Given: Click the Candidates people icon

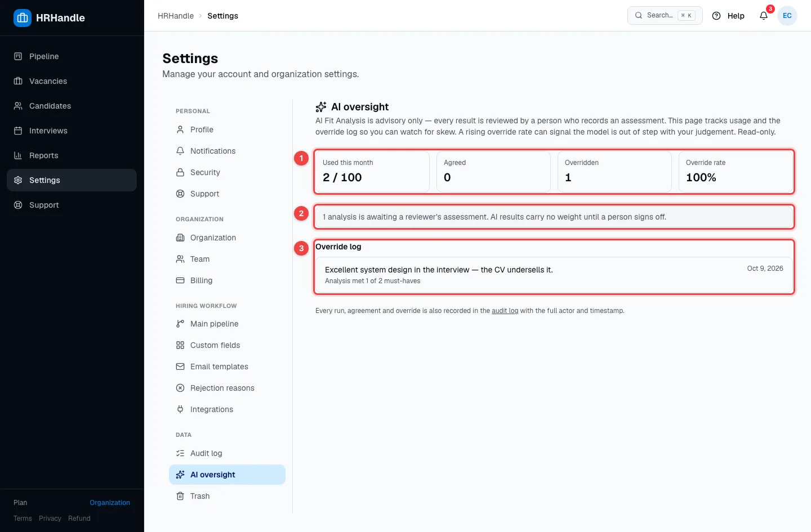Looking at the screenshot, I should click(x=18, y=106).
